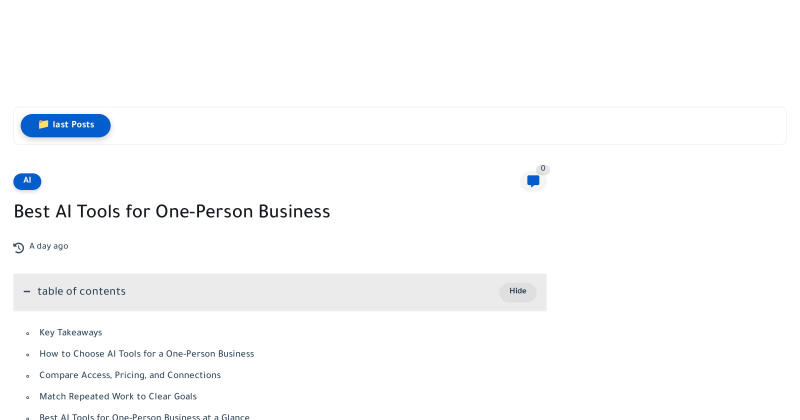Open the last Posts button
This screenshot has height=420, width=800.
click(65, 125)
